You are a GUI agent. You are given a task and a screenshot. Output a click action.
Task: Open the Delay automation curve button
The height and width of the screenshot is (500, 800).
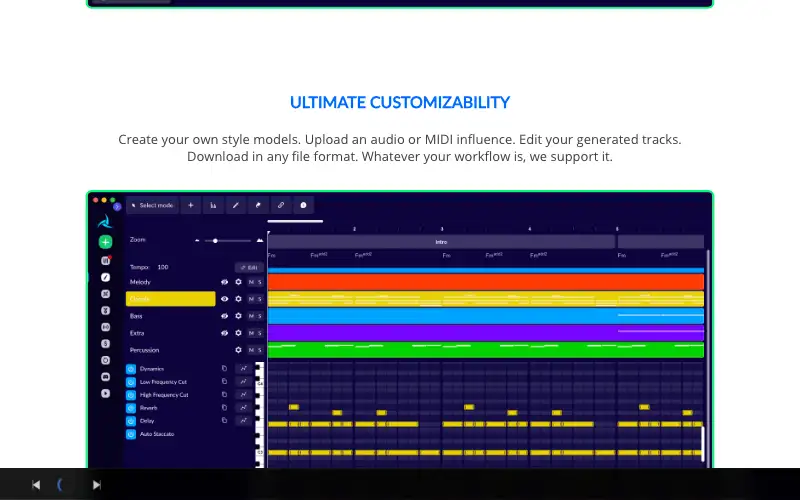point(243,420)
